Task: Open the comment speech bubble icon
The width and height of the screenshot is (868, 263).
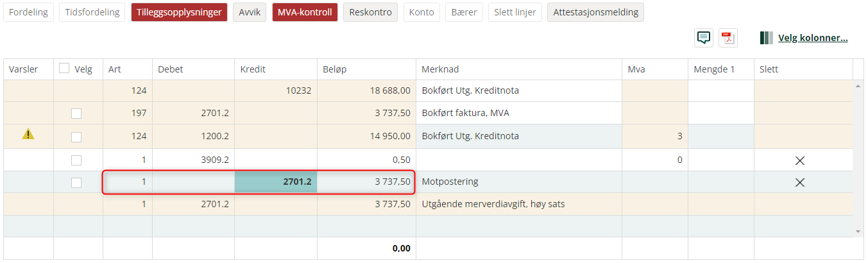Action: (704, 38)
